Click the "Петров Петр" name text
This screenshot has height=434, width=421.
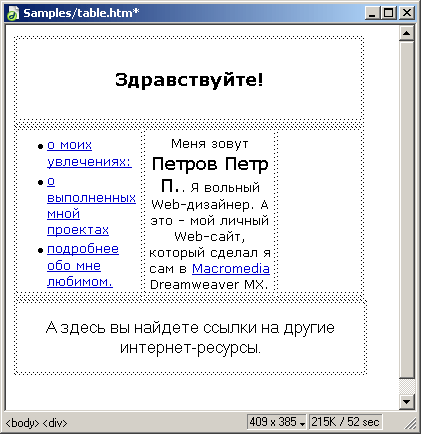(x=210, y=164)
